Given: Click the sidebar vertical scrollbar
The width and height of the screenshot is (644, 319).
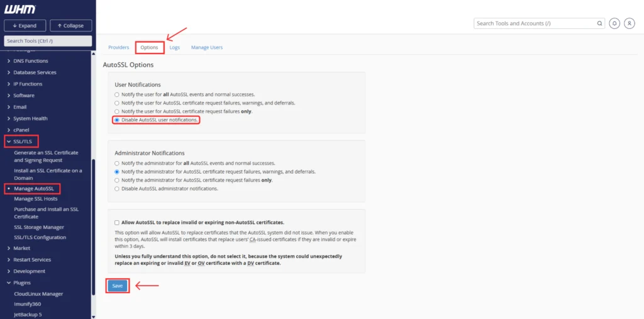Looking at the screenshot, I should pyautogui.click(x=93, y=227).
